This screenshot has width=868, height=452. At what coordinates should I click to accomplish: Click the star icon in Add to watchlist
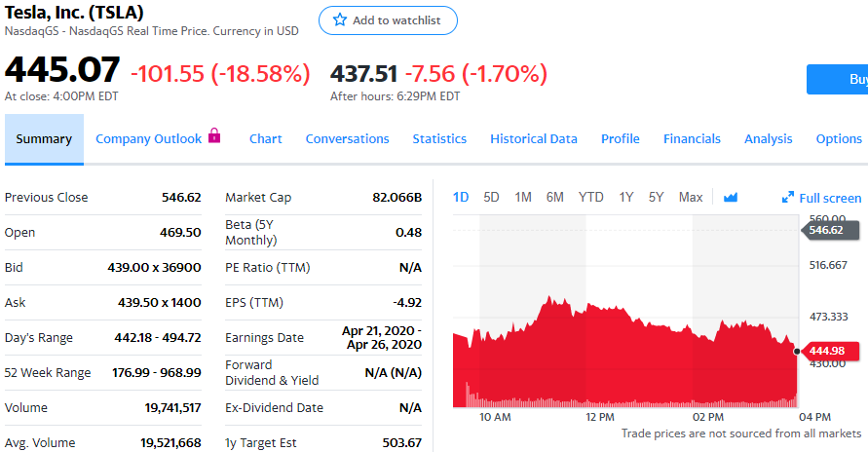click(x=340, y=20)
